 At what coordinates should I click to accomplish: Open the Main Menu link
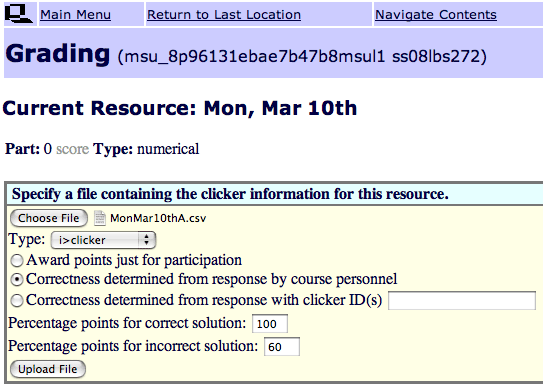(x=75, y=15)
